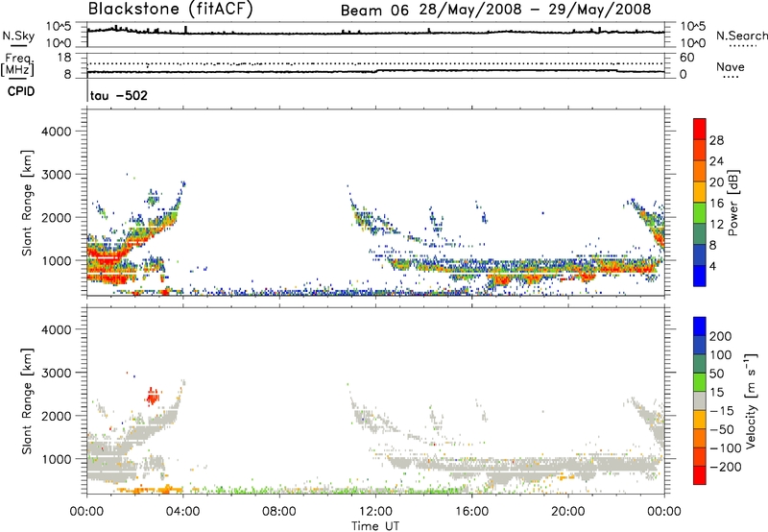Click the 'N.Search' legend label
The image size is (768, 532).
coord(741,36)
